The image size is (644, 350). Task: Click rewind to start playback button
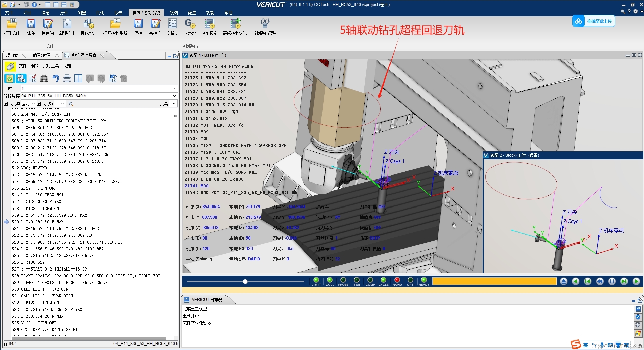pyautogui.click(x=588, y=282)
